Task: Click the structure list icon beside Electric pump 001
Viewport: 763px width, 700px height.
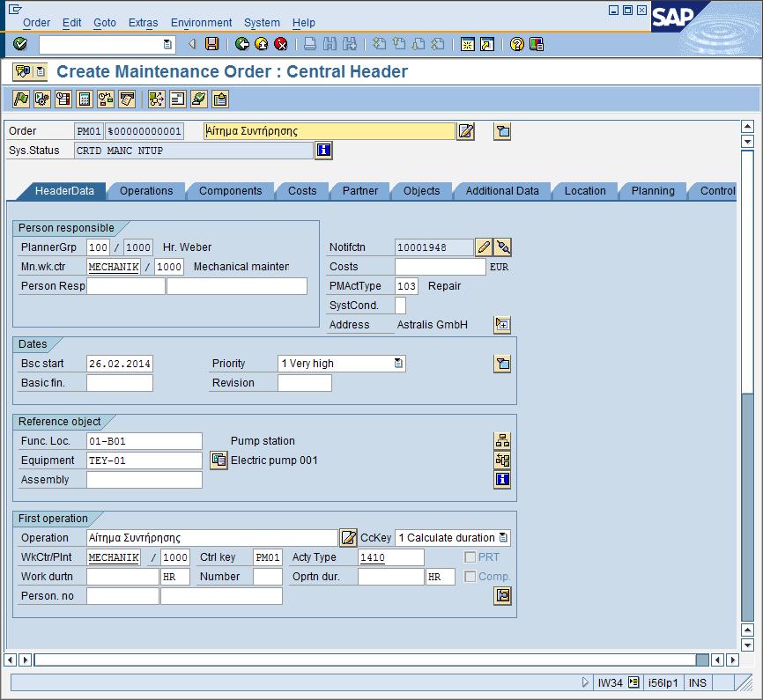Action: [502, 461]
